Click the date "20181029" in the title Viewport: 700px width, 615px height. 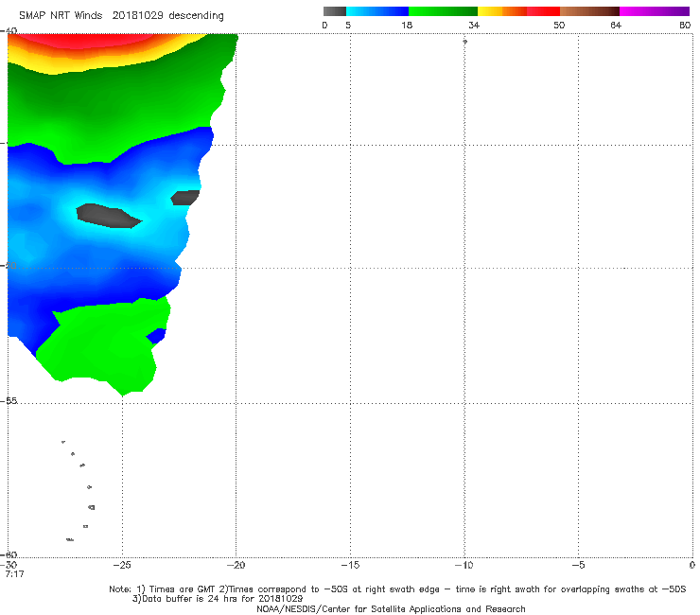point(137,15)
